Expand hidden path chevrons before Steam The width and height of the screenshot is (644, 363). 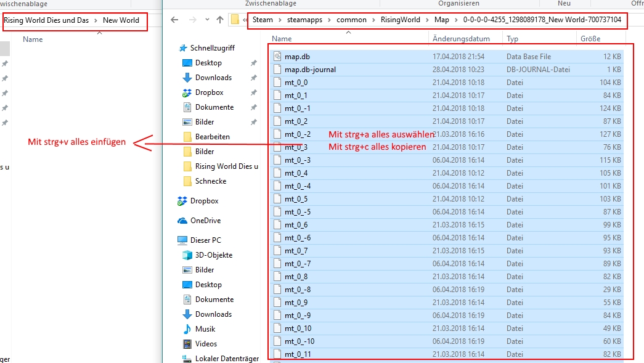pos(246,20)
